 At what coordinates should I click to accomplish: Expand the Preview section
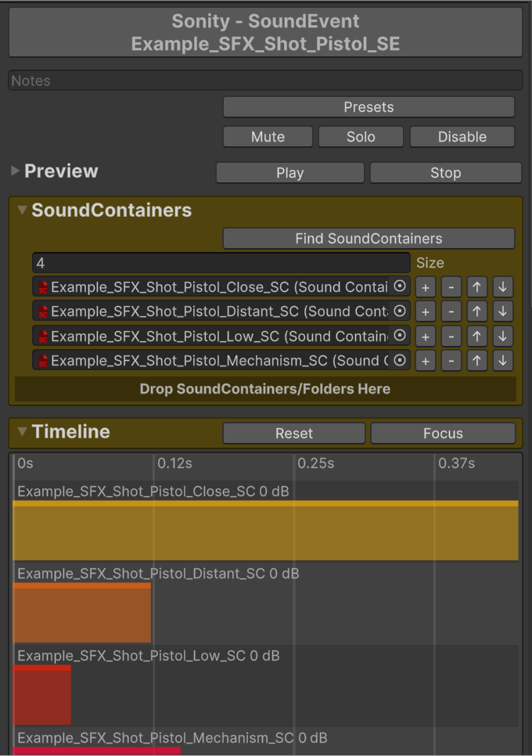tap(16, 171)
